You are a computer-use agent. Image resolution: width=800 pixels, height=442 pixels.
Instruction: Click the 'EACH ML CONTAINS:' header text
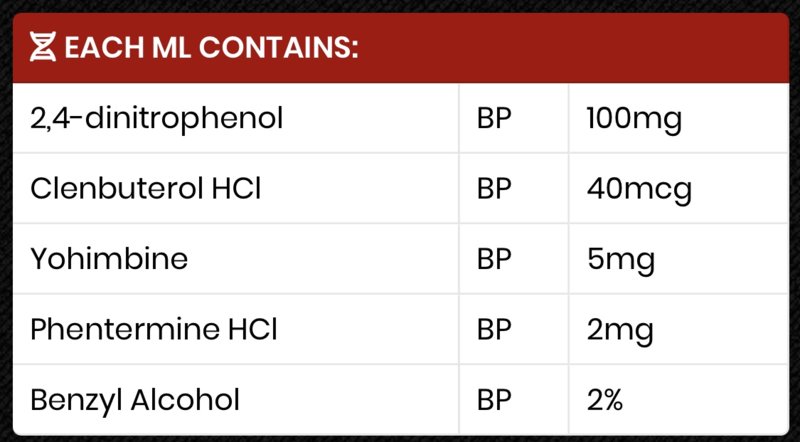pos(212,47)
